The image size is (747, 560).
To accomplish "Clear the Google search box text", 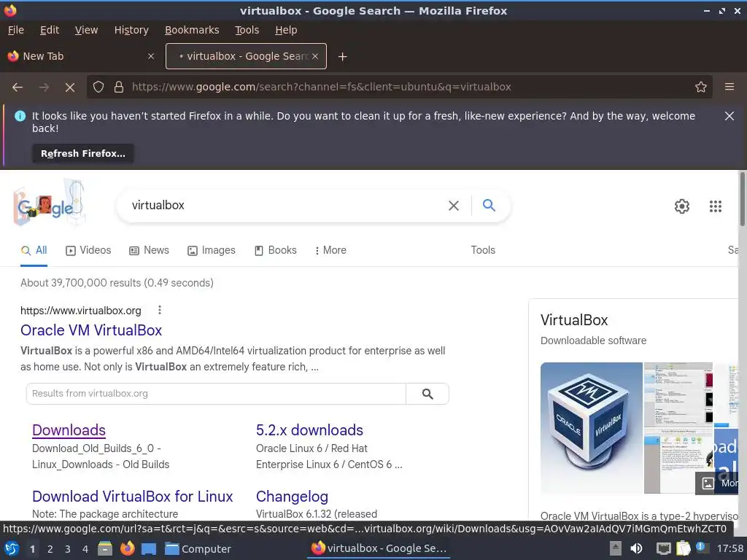I will point(454,206).
